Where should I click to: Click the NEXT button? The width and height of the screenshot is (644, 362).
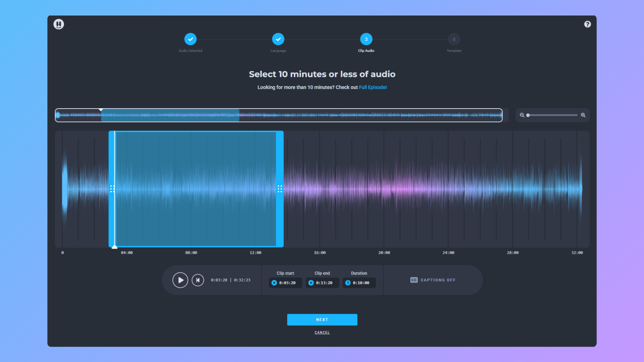point(322,320)
